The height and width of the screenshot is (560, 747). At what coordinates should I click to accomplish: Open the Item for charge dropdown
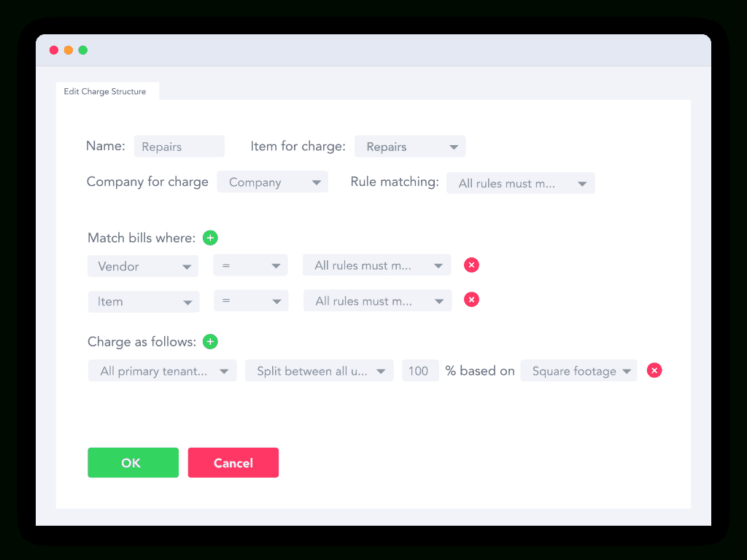tap(410, 146)
